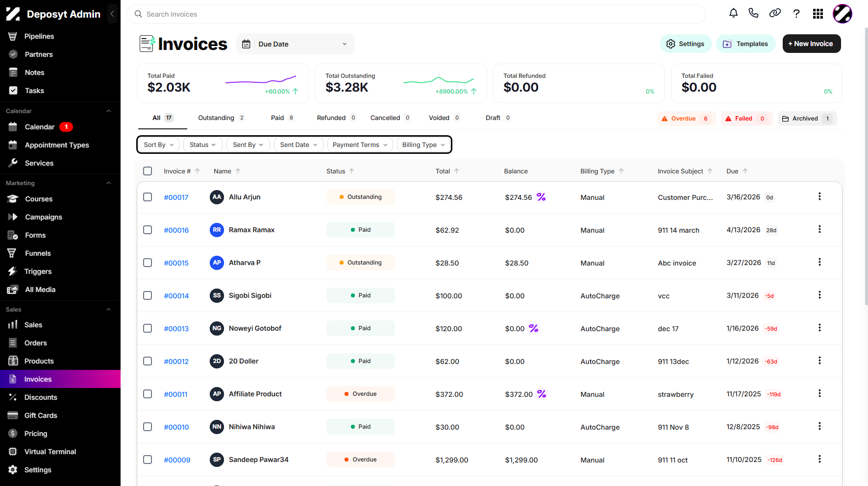
Task: Show Archived invoices
Action: pyautogui.click(x=807, y=119)
